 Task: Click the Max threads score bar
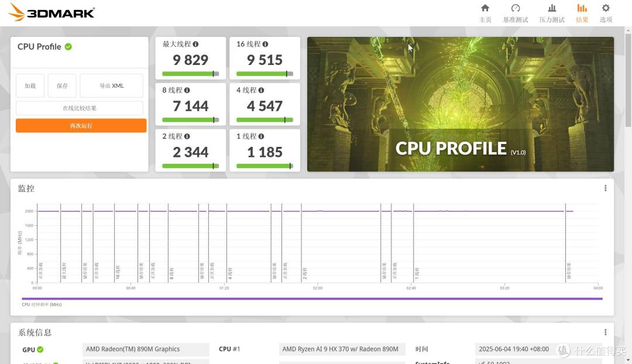coord(191,74)
